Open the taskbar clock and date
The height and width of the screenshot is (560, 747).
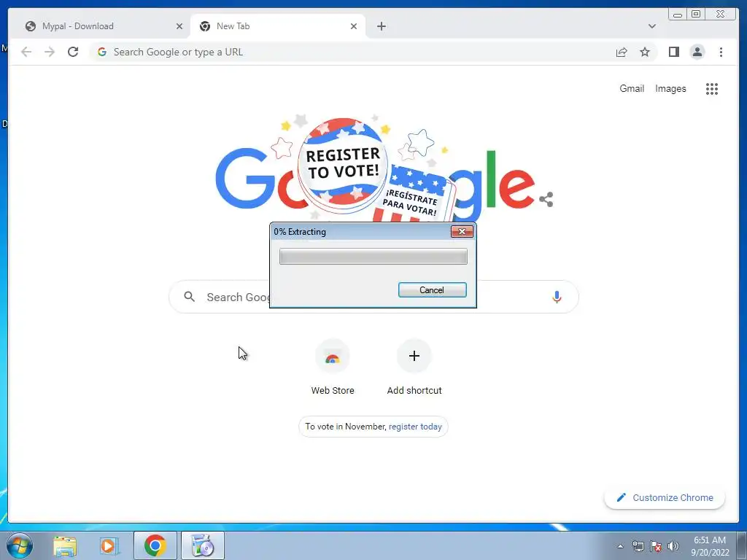(x=710, y=546)
